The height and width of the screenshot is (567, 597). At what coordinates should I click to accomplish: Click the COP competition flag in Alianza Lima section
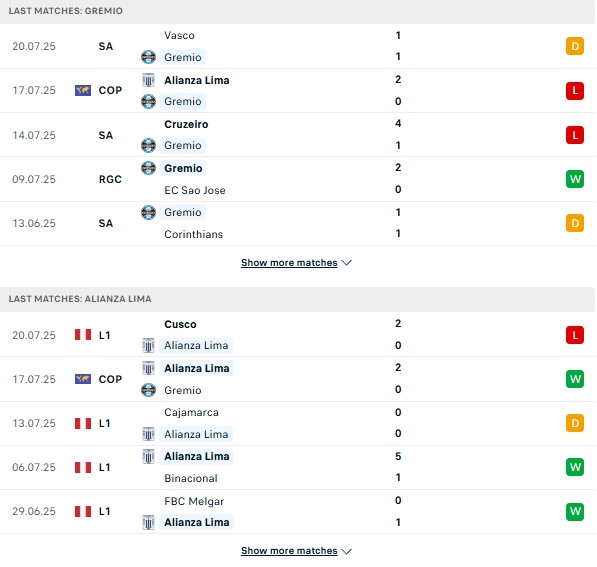tap(83, 379)
